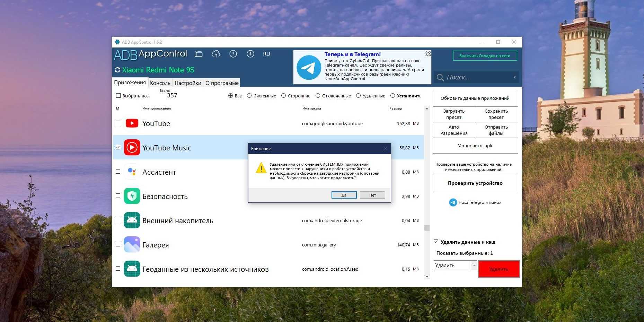Close the Telegram banner ad

(428, 54)
